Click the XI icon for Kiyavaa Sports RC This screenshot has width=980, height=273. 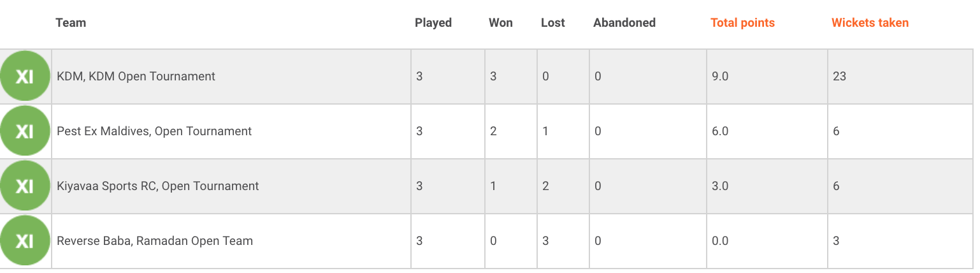point(25,186)
